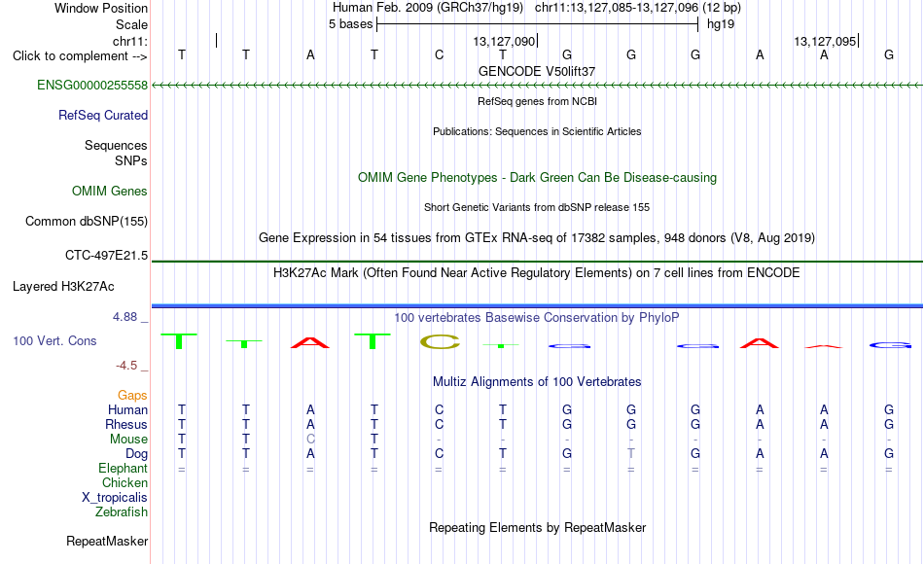Click the 13,127,095 position marker

pyautogui.click(x=825, y=41)
